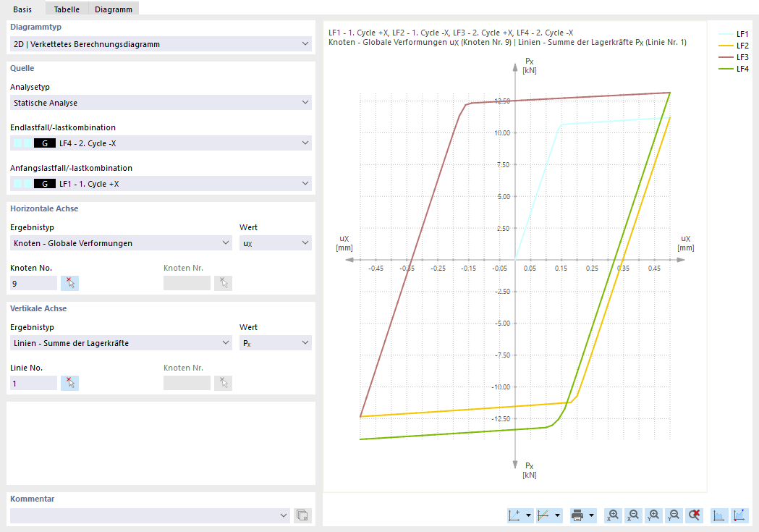Open Endlastfall dropdown with LF4
Screen dimensions: 759x532
[161, 143]
